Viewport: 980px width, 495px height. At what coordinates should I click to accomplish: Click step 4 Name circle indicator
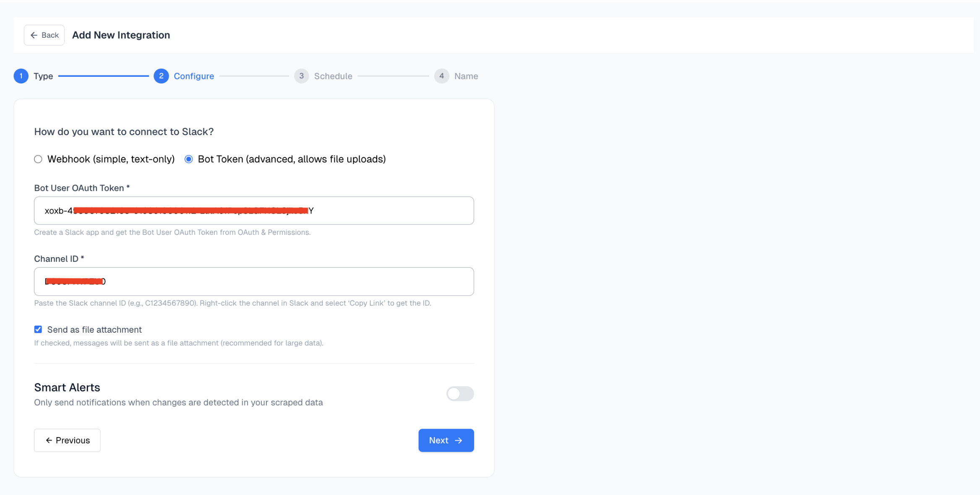click(x=441, y=76)
